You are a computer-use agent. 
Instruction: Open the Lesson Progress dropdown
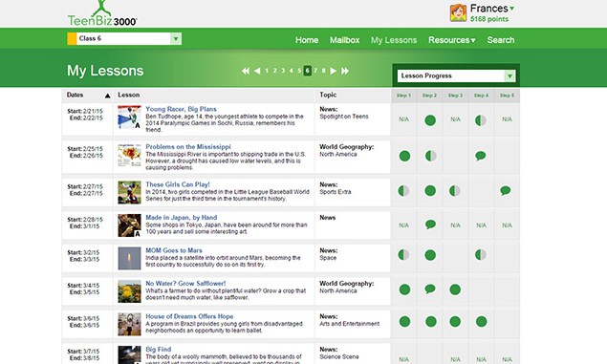click(456, 75)
